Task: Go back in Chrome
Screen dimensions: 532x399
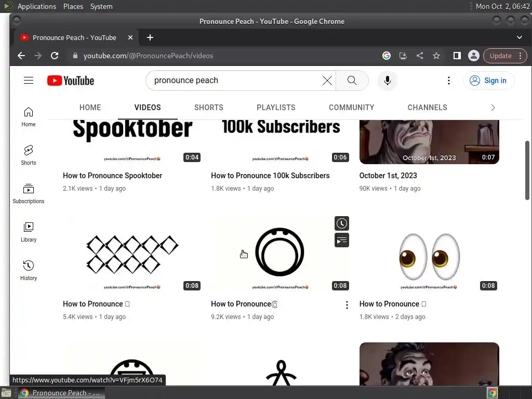Action: [x=21, y=56]
